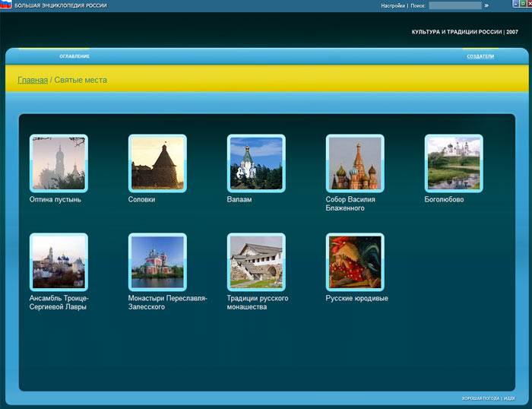Screen dimensions: 532x409
Task: Go to Главная in the breadcrumb
Action: coord(33,80)
